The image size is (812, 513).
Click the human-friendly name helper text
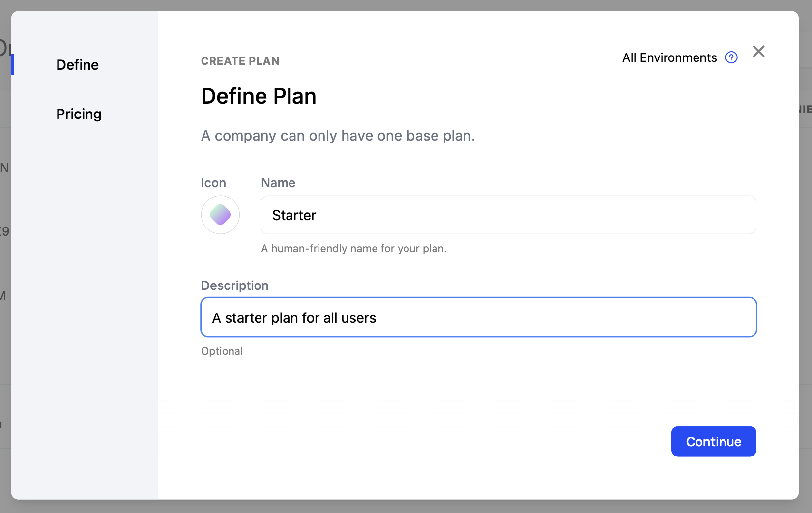tap(353, 248)
